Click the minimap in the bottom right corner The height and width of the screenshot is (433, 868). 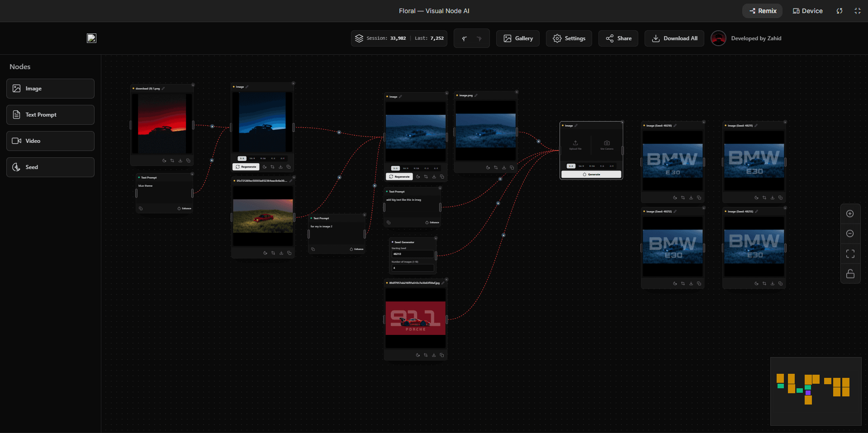pos(816,391)
